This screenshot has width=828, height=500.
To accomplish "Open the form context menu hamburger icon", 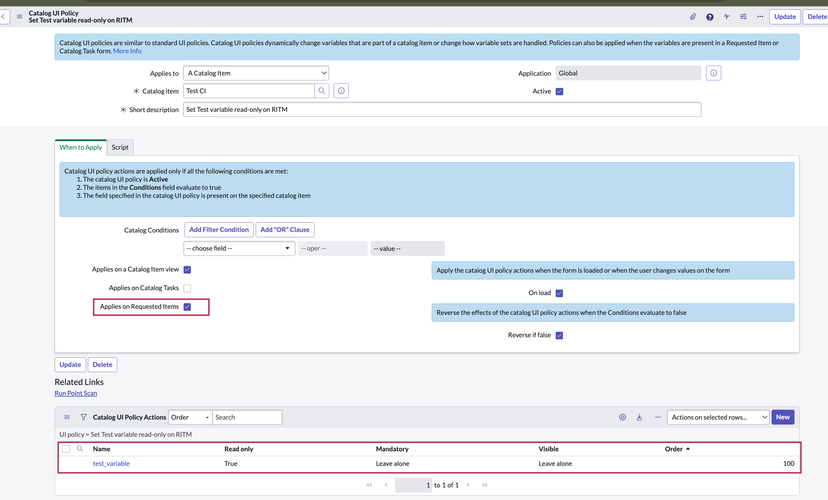I will 20,17.
